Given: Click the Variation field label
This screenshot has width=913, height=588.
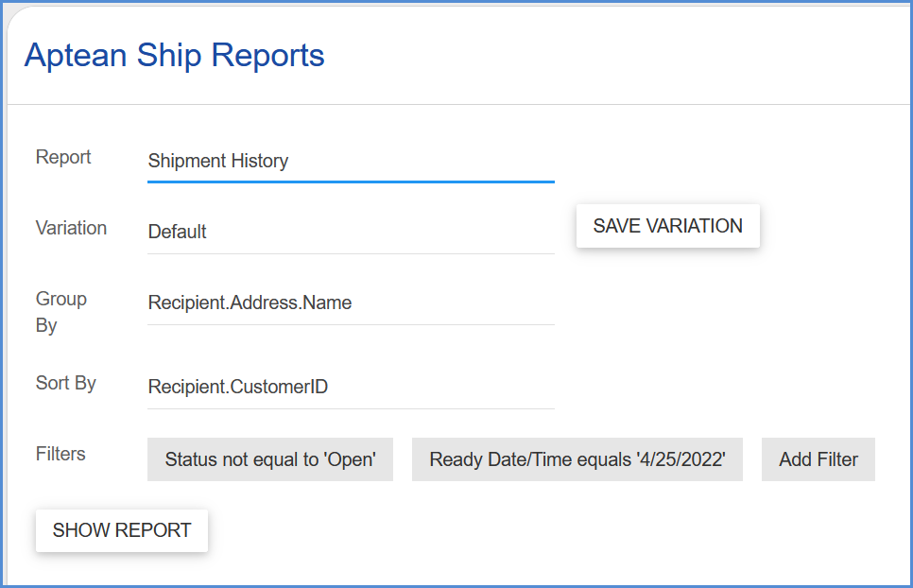Looking at the screenshot, I should coord(71,228).
